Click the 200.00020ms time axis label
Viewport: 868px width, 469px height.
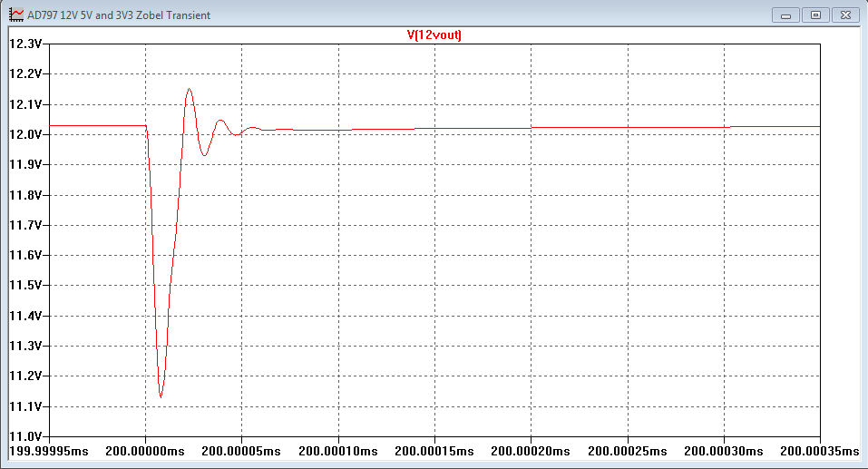click(x=531, y=451)
